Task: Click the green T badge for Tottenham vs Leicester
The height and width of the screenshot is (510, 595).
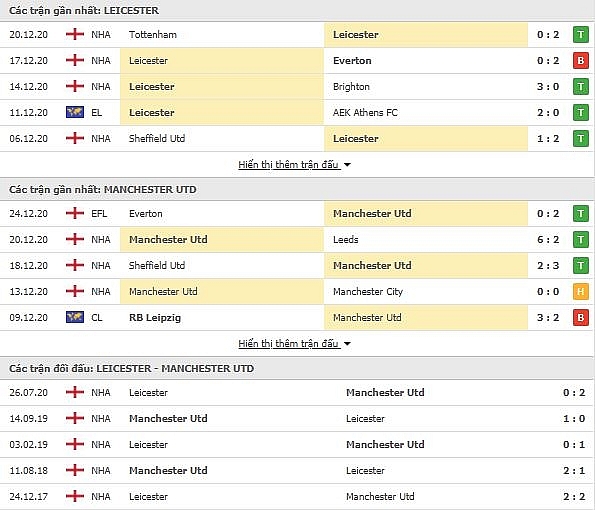Action: point(581,35)
